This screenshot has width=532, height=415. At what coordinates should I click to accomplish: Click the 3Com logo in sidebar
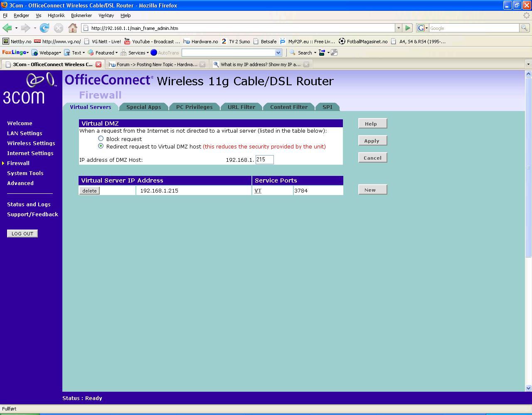29,88
